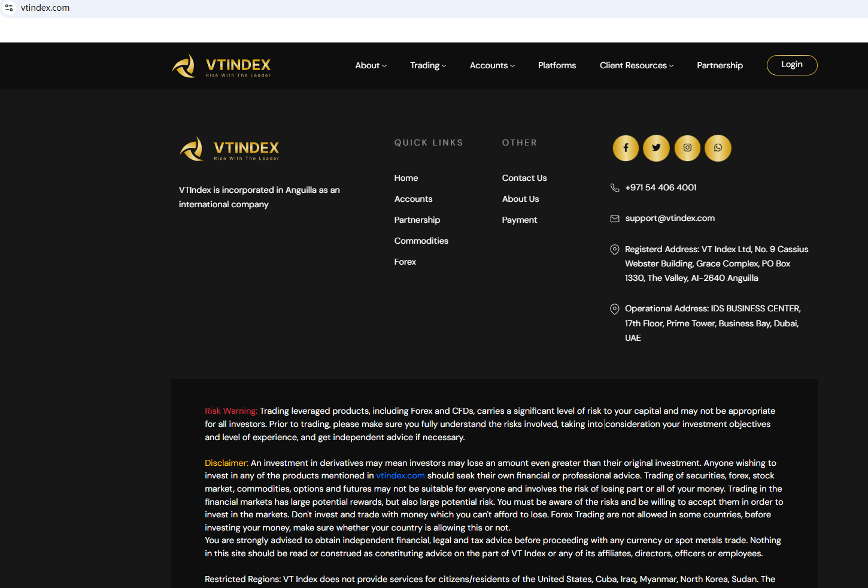868x588 pixels.
Task: Visit the Commodities quick link
Action: [x=421, y=241]
